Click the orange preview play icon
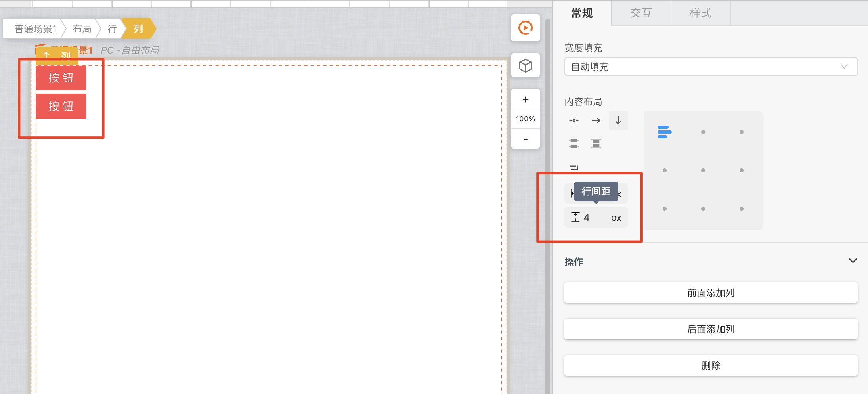Image resolution: width=868 pixels, height=394 pixels. pyautogui.click(x=526, y=28)
